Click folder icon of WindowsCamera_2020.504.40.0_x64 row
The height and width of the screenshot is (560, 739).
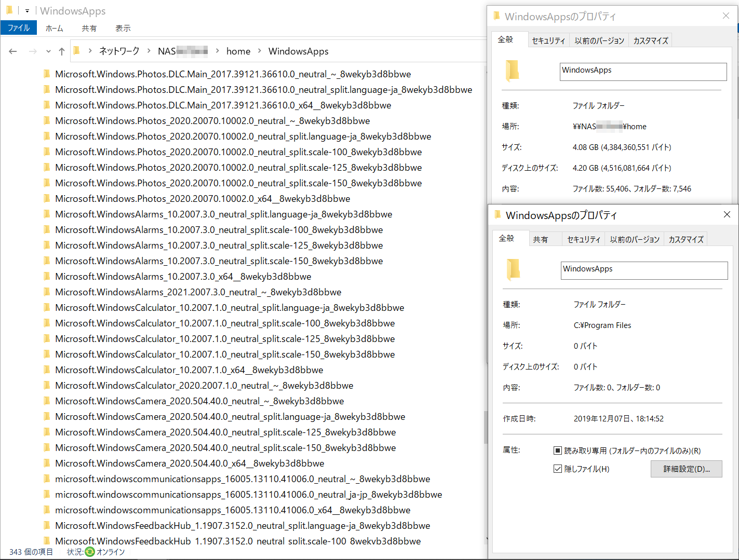pyautogui.click(x=47, y=463)
